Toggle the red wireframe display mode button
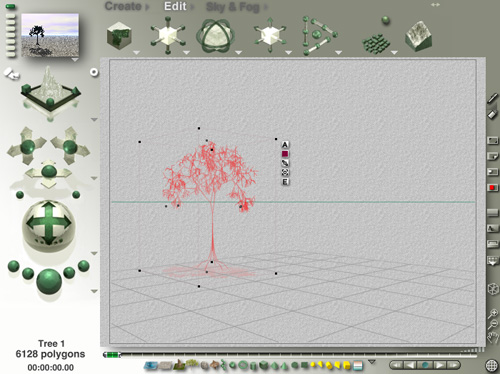The image size is (500, 374). (x=492, y=188)
